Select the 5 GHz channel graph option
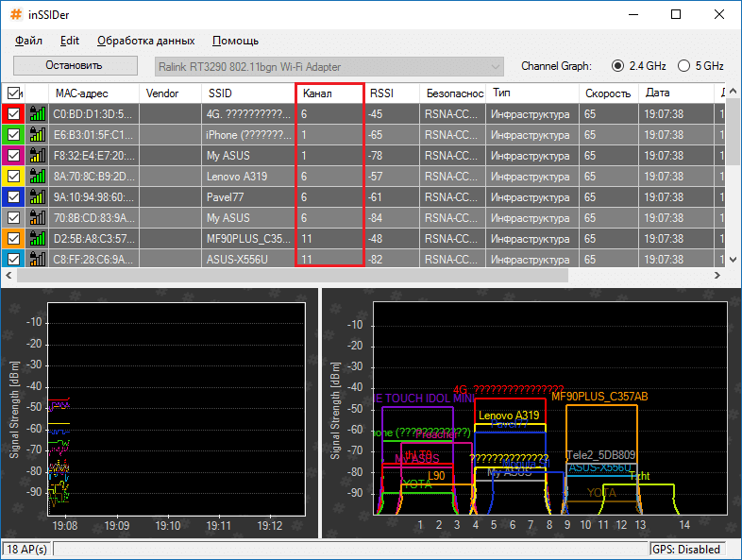Screen dimensions: 742x560 tap(683, 66)
